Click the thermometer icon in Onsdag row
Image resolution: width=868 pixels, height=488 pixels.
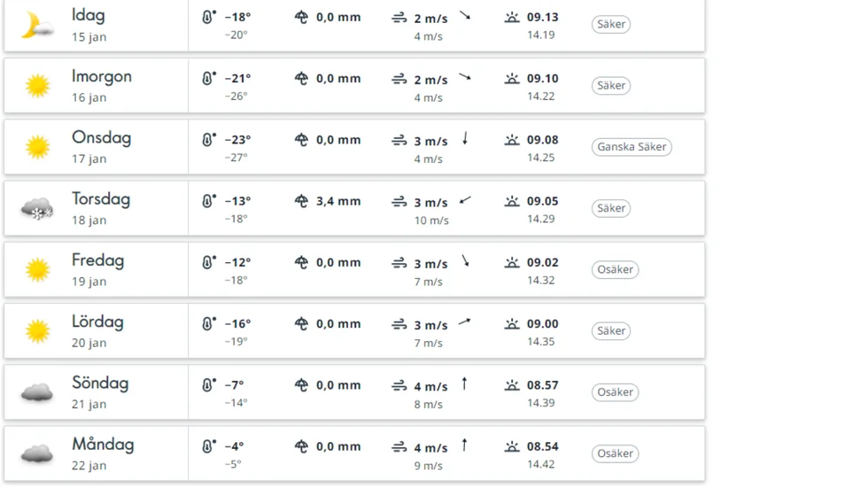click(x=208, y=139)
